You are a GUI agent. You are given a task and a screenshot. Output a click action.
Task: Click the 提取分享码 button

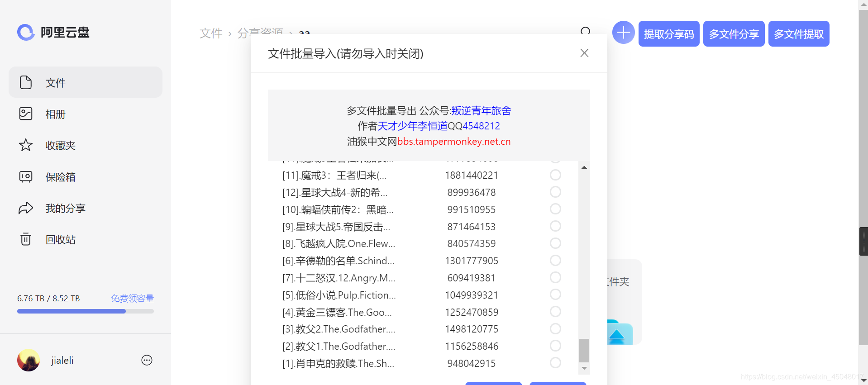tap(669, 34)
